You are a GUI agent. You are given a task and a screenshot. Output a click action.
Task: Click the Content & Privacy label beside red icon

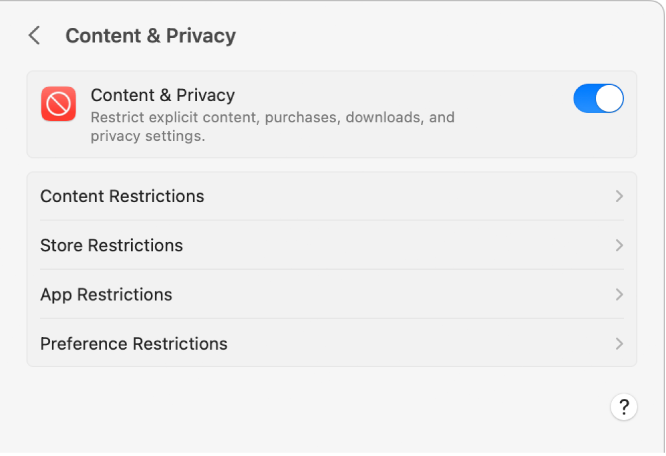click(x=162, y=95)
